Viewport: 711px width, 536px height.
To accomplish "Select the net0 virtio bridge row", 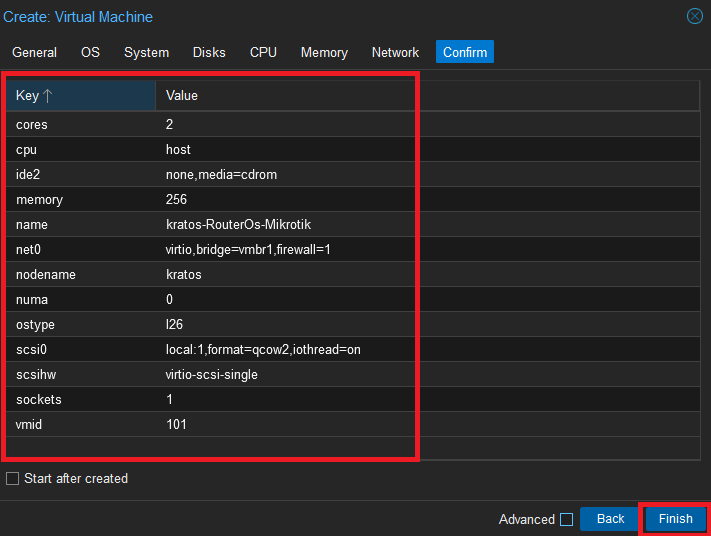I will 353,249.
